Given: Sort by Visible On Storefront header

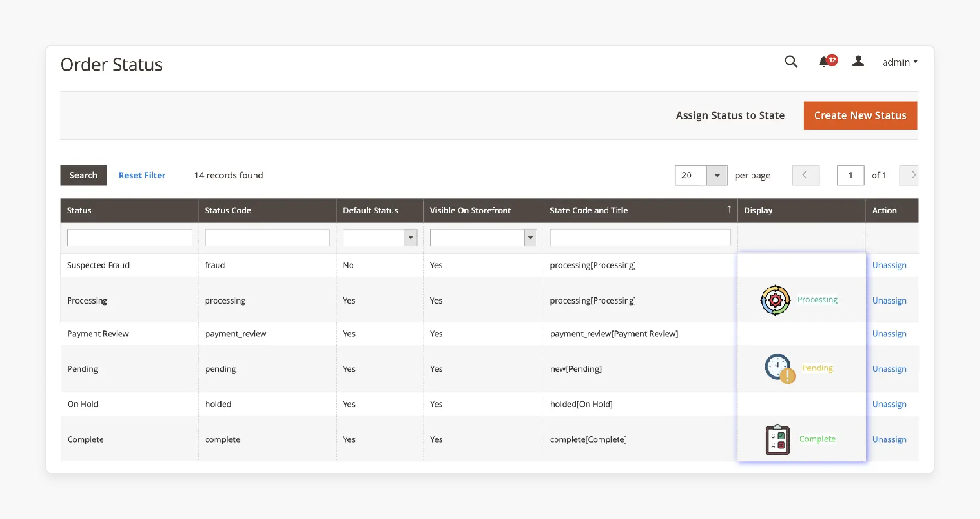Looking at the screenshot, I should coord(483,210).
